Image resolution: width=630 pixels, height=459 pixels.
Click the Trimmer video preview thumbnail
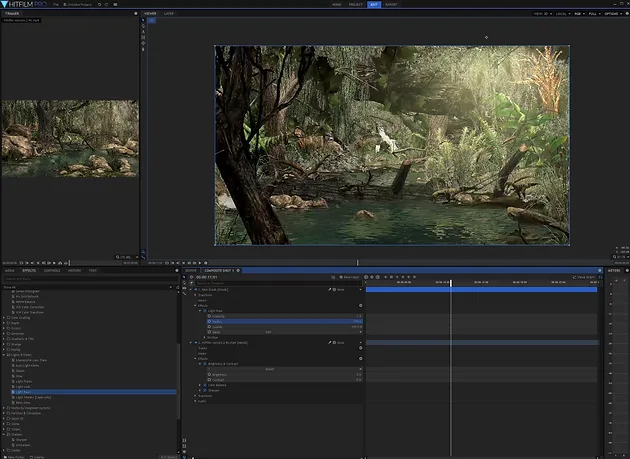point(70,138)
